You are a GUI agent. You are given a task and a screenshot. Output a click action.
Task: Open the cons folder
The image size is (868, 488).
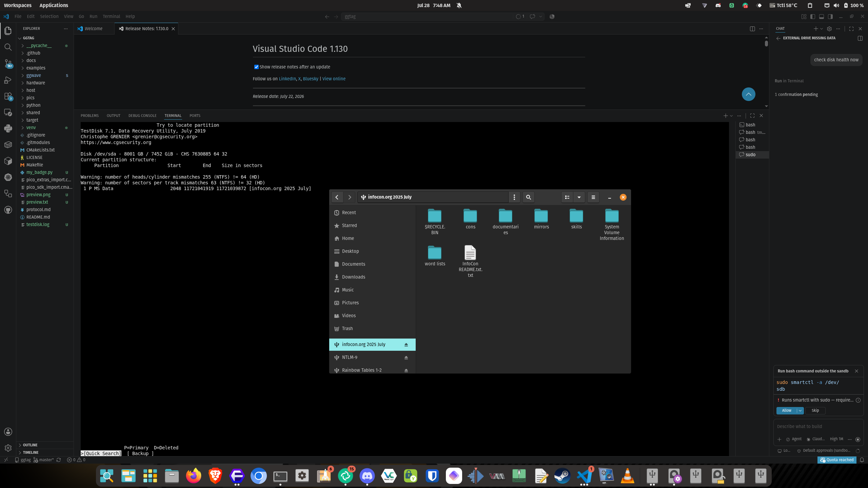pos(470,219)
